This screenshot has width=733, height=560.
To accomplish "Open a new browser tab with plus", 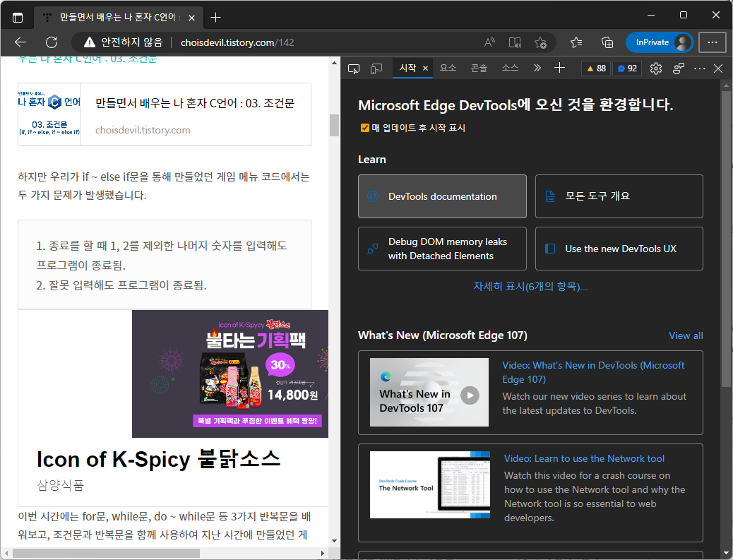I will 215,18.
